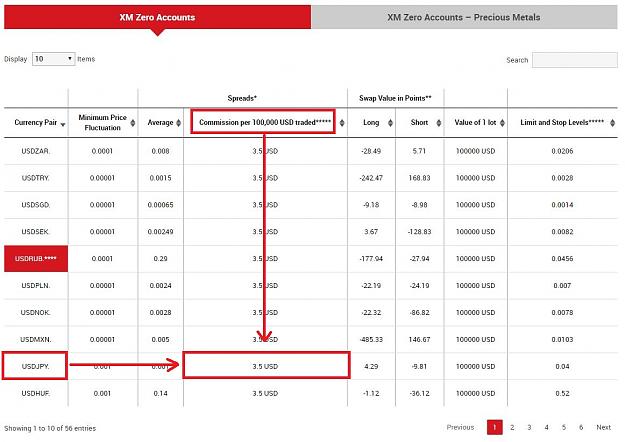Screen dimensions: 625x442
Task: Sort by Value of 1 lot arrows
Action: (x=502, y=123)
